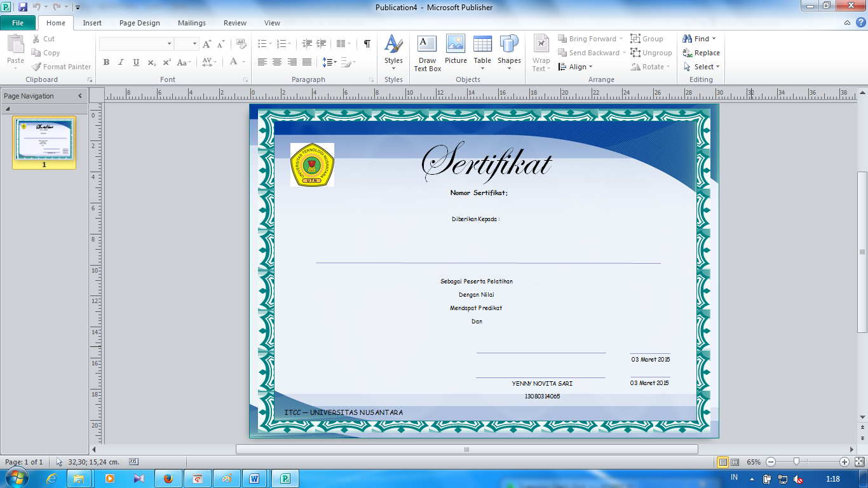
Task: Open the Mailings ribbon tab
Action: pyautogui.click(x=191, y=22)
